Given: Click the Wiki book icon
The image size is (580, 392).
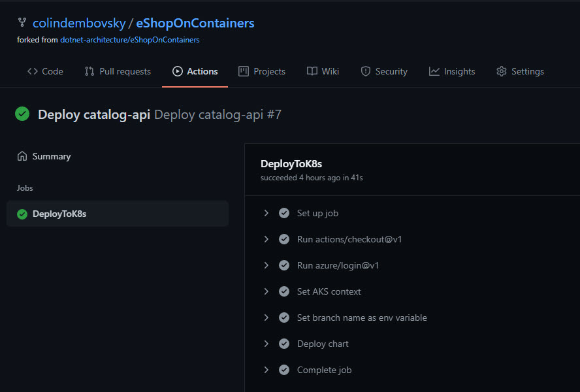Looking at the screenshot, I should (312, 71).
